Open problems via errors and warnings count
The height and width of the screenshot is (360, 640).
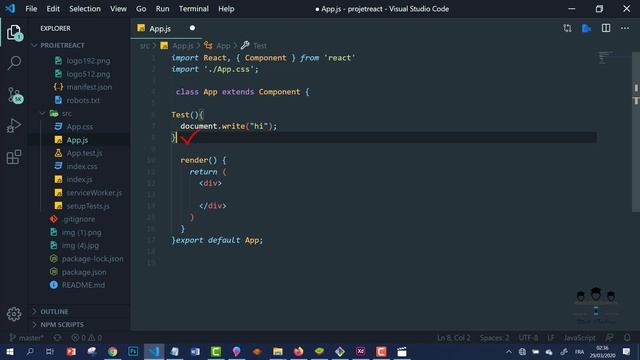pos(87,338)
